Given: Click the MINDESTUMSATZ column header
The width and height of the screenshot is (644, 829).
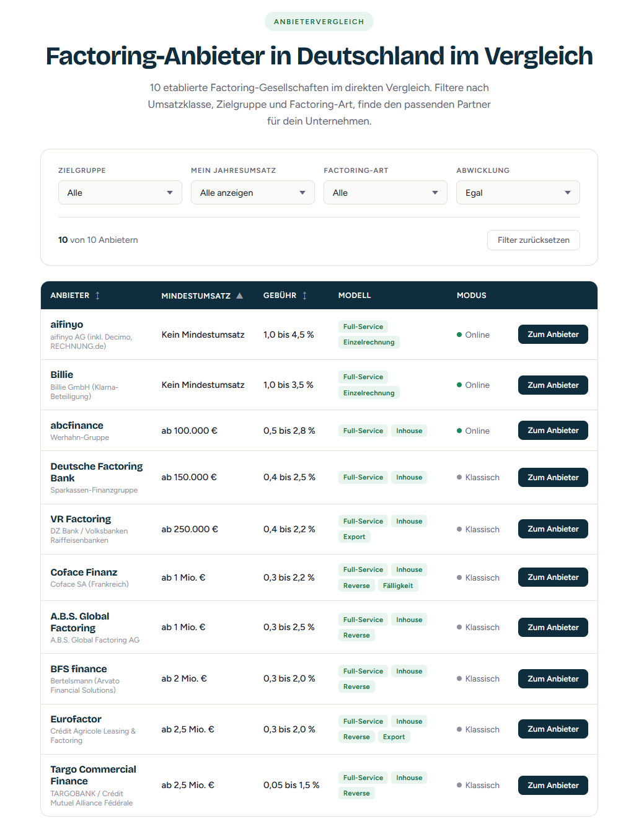Looking at the screenshot, I should click(196, 296).
